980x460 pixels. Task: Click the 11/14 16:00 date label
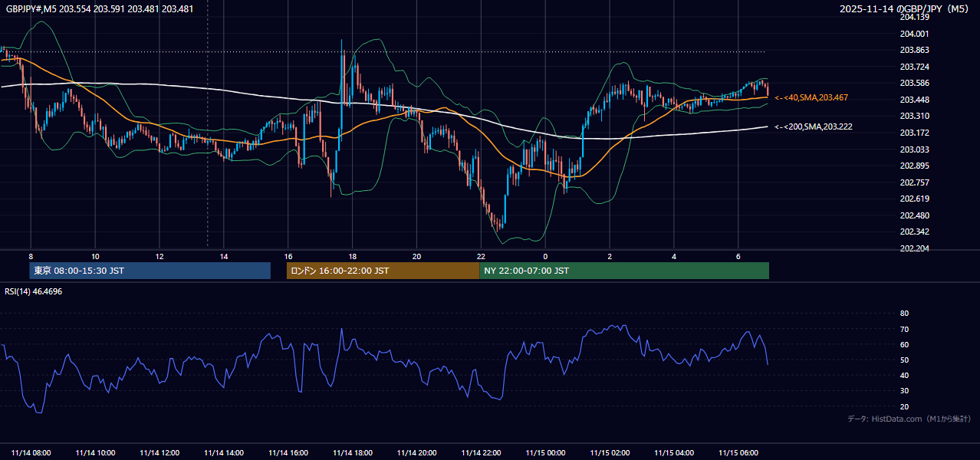pyautogui.click(x=288, y=452)
